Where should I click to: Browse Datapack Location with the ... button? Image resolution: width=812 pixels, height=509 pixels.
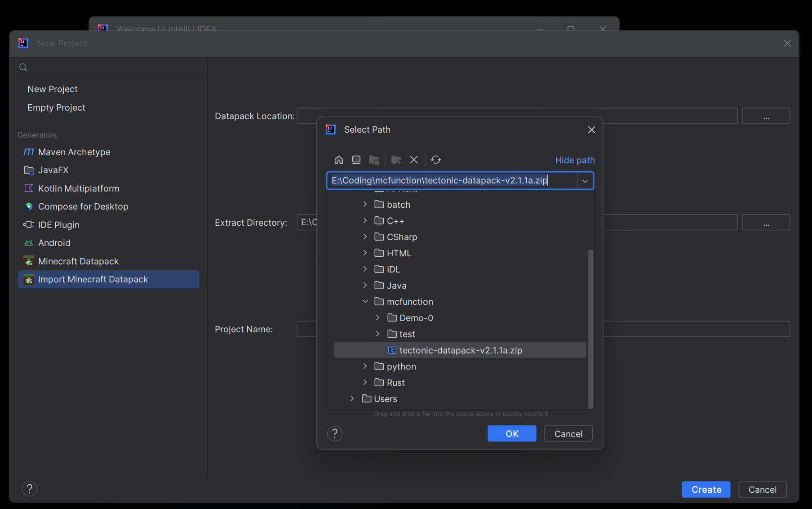[766, 116]
